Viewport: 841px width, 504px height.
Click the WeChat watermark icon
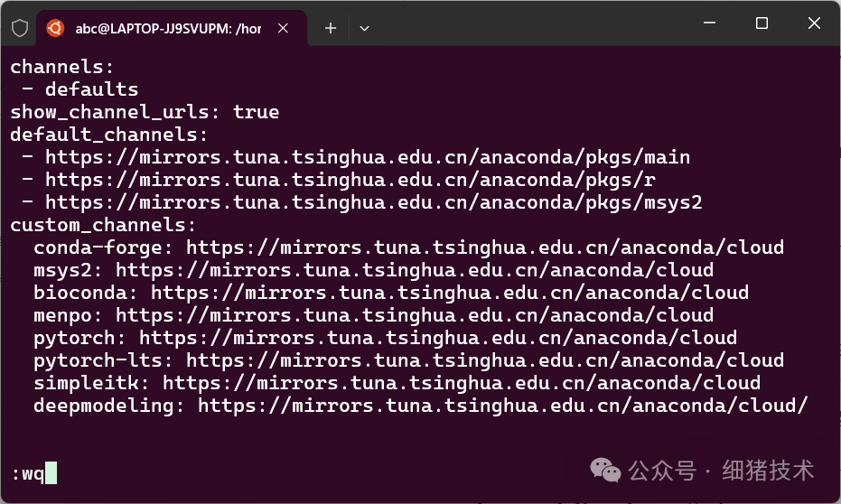click(x=605, y=470)
